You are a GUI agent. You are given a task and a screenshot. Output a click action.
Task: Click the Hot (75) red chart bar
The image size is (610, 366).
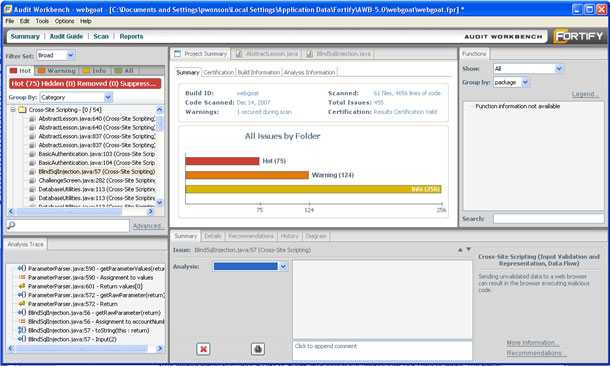click(x=222, y=161)
